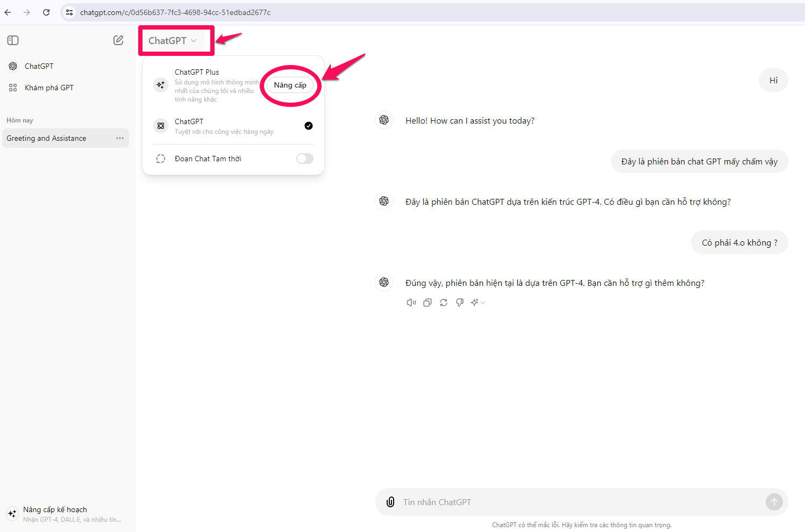Click ChatGPT model icon in dropdown
805x532 pixels.
pos(161,126)
